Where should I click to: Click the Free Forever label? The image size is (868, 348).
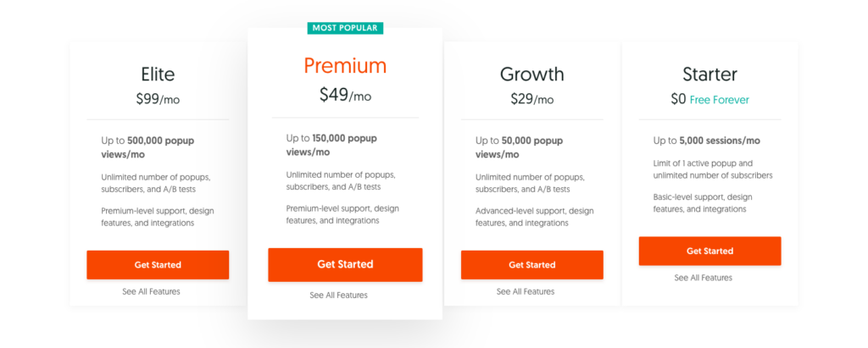coord(719,100)
